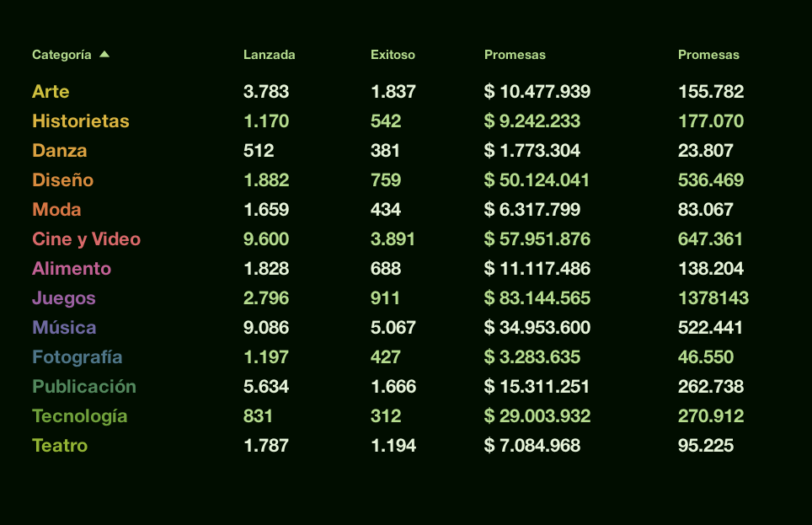Click the $ 83.144.565 pledges value
Viewport: 812px width, 525px height.
(x=537, y=298)
